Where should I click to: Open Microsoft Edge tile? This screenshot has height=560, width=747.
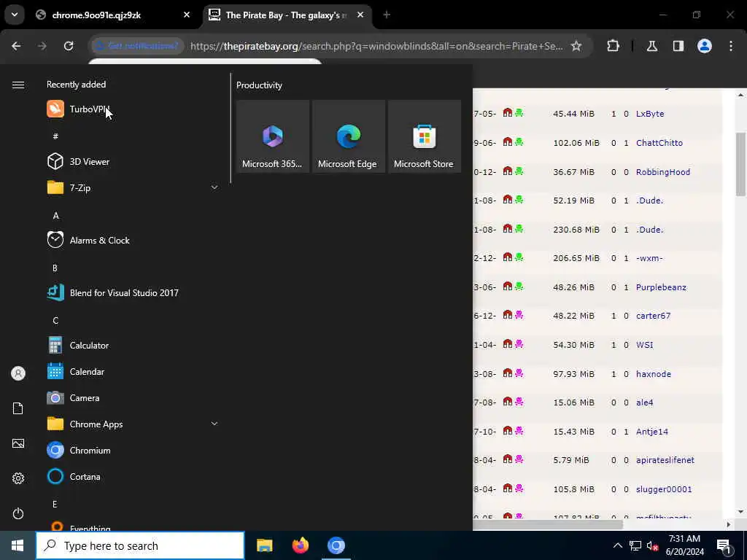[x=348, y=136]
